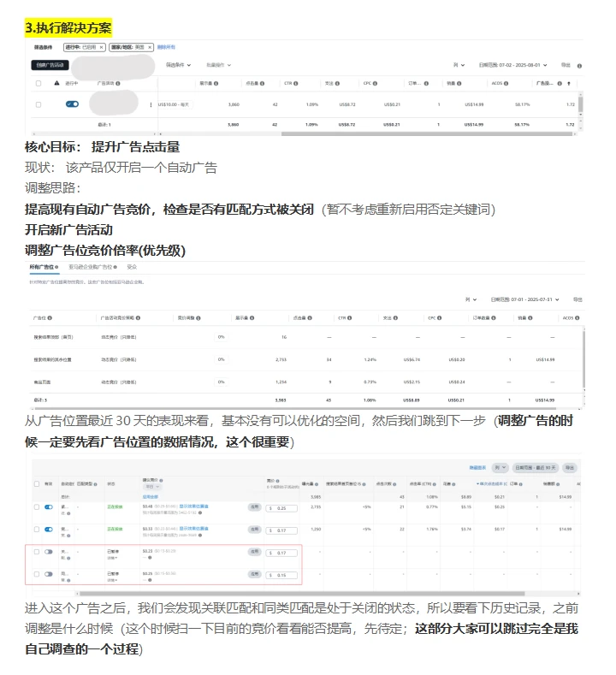616x675 pixels.
Task: Click 显示效果估算值 link in the $0.48 row
Action: tap(193, 506)
